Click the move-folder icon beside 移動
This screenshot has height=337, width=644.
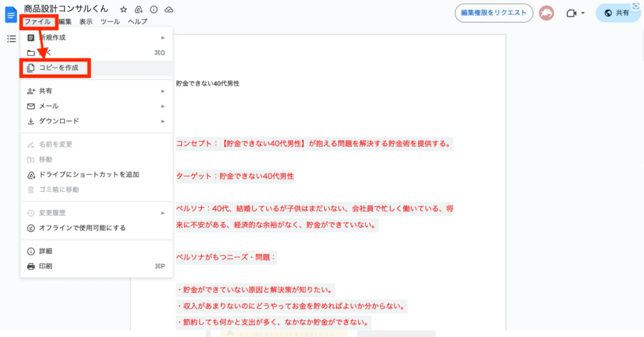point(31,160)
